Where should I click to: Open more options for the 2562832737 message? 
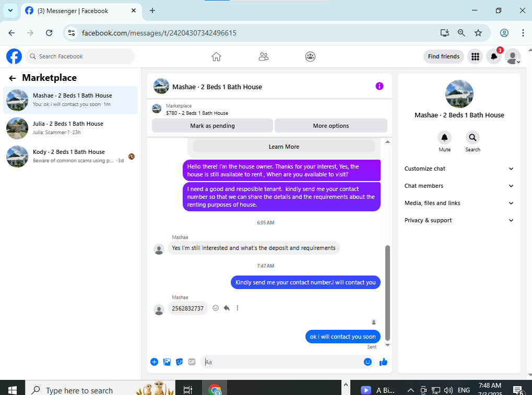click(x=238, y=308)
